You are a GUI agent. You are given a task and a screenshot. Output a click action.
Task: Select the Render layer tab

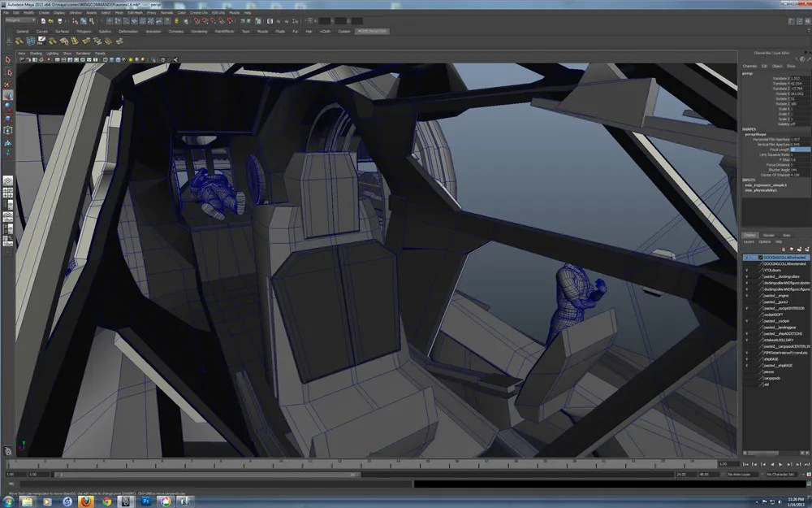[767, 235]
